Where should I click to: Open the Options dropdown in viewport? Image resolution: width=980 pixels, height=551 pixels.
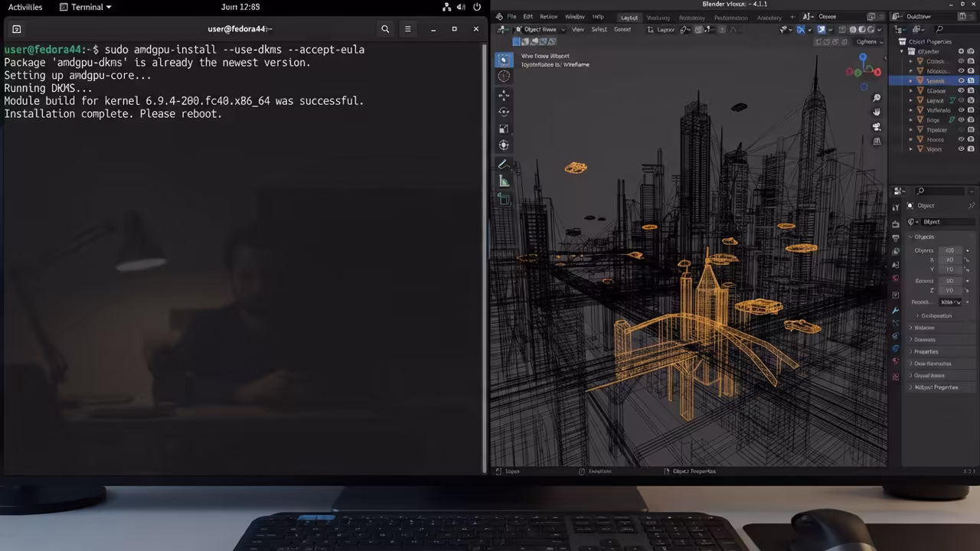(867, 42)
